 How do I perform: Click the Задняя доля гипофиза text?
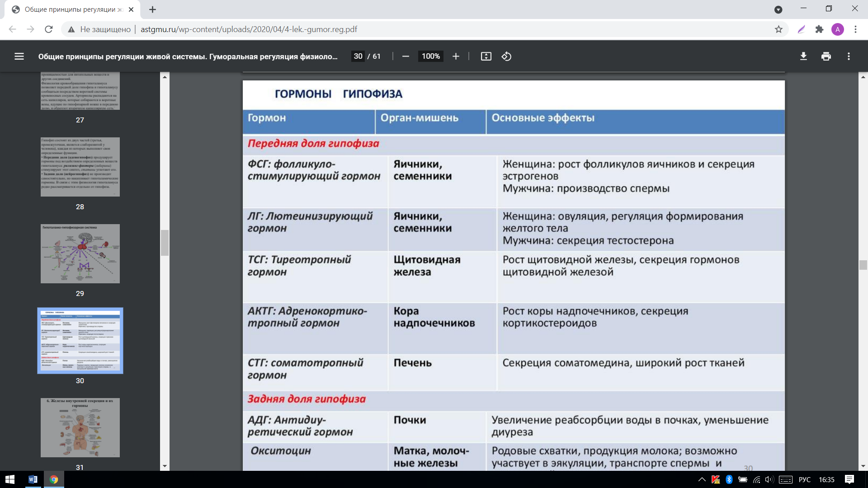point(306,399)
